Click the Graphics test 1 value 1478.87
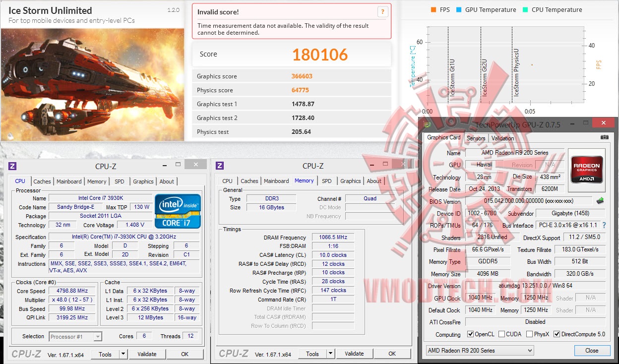 pyautogui.click(x=303, y=104)
